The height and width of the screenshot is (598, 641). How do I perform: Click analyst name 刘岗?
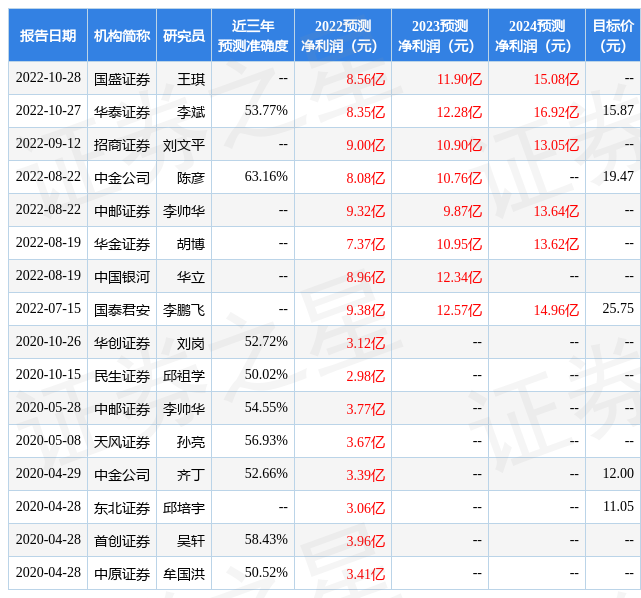tap(191, 343)
